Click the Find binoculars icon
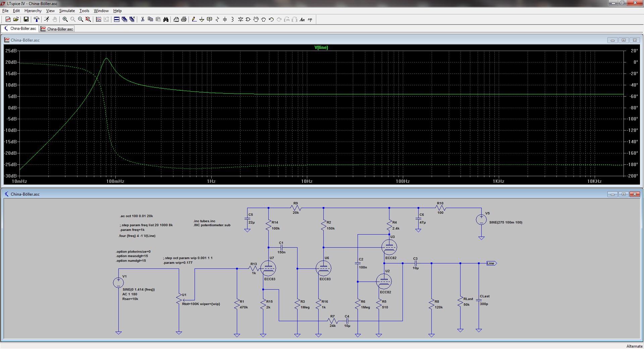Image resolution: width=644 pixels, height=349 pixels. (x=166, y=19)
